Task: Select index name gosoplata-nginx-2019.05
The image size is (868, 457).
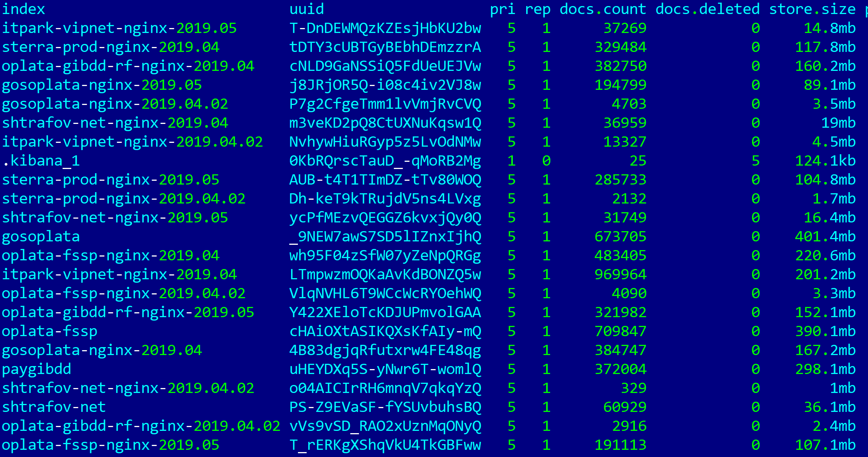Action: coord(102,85)
